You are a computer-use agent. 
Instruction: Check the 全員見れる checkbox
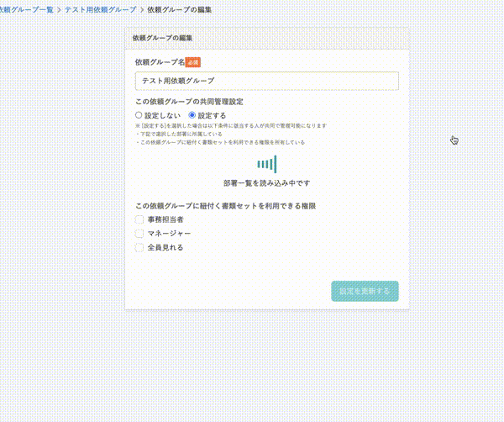click(x=139, y=248)
